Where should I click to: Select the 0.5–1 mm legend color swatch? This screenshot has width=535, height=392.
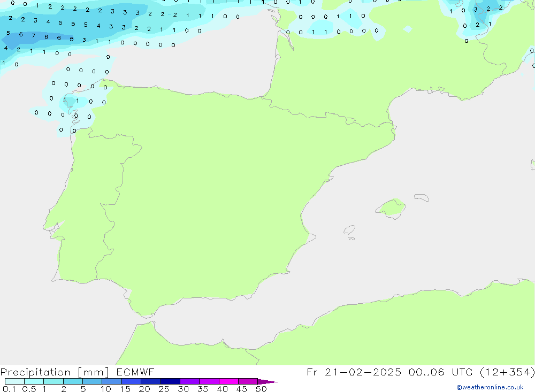[34, 381]
